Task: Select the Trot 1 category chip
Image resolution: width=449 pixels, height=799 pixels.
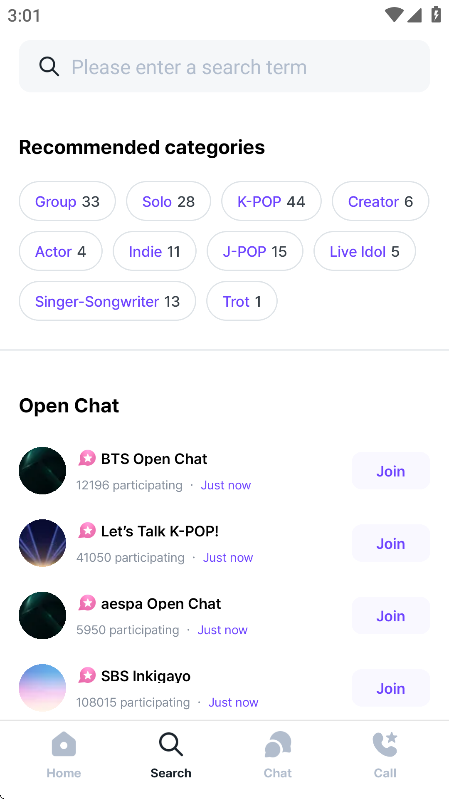Action: [x=242, y=301]
